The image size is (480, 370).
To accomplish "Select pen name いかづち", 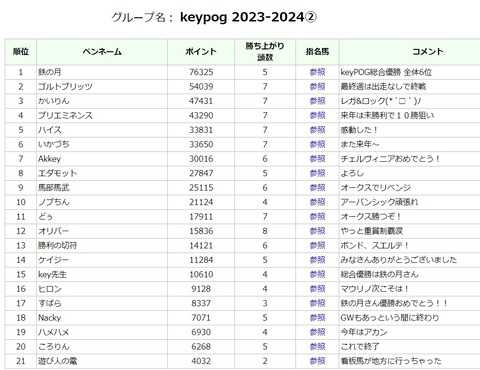I will click(x=54, y=144).
